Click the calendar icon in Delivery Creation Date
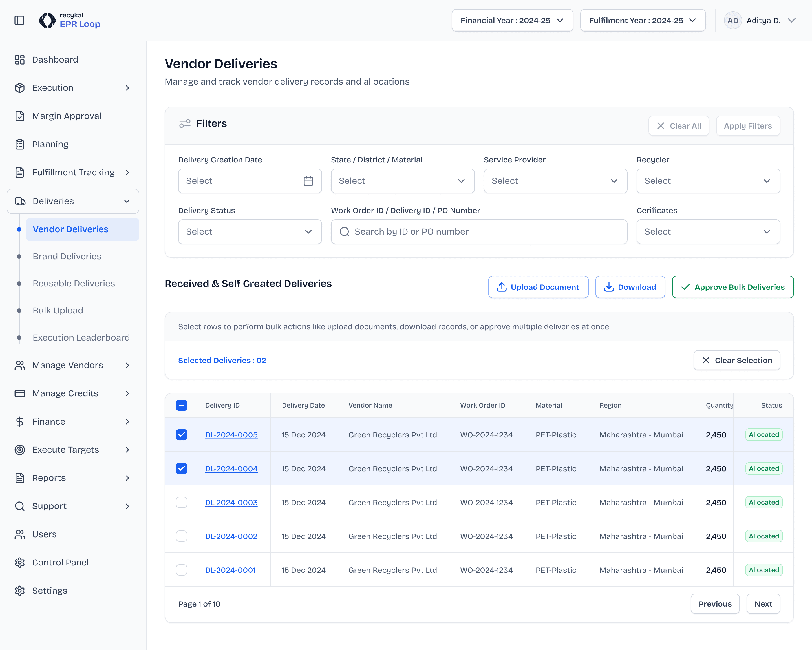Viewport: 812px width, 650px height. point(308,181)
